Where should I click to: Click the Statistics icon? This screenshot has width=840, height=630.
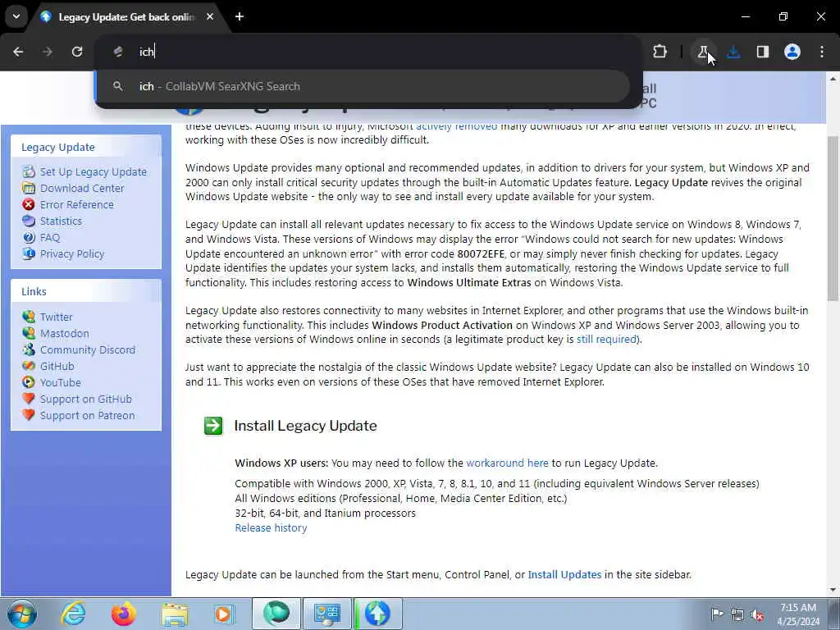[29, 221]
